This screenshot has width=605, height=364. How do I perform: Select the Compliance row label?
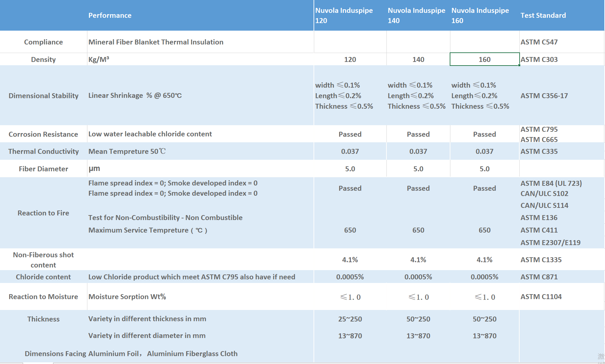[44, 42]
